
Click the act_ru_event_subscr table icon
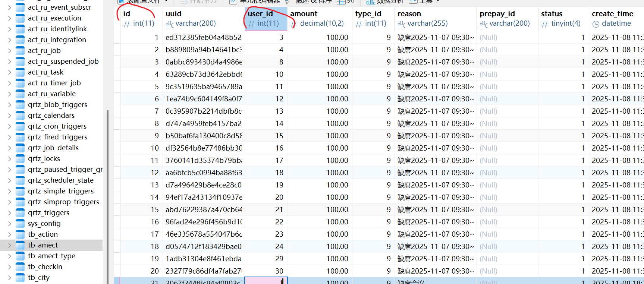coord(21,7)
